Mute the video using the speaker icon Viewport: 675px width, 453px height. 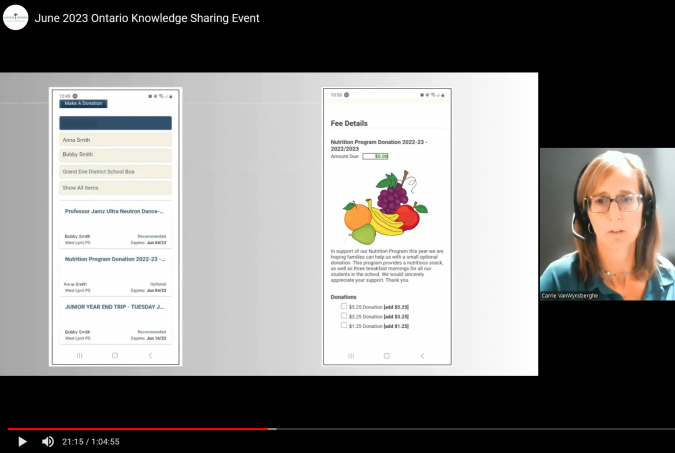48,441
